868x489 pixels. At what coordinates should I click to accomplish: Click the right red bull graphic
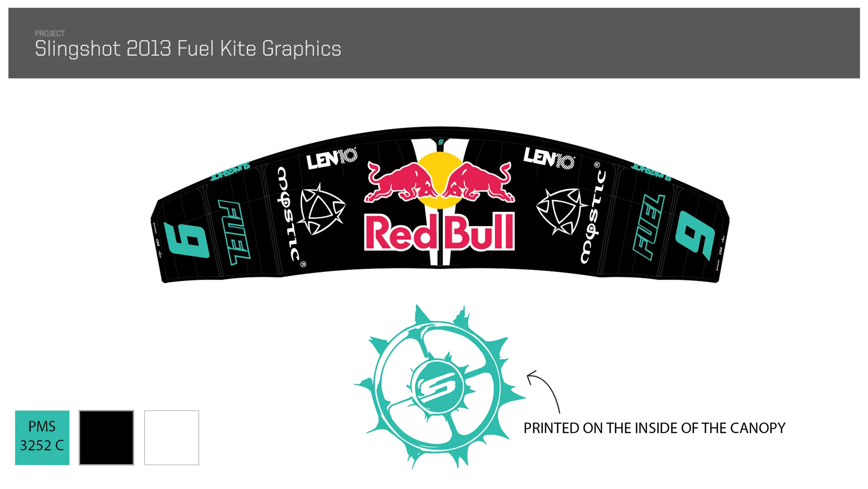(x=479, y=182)
